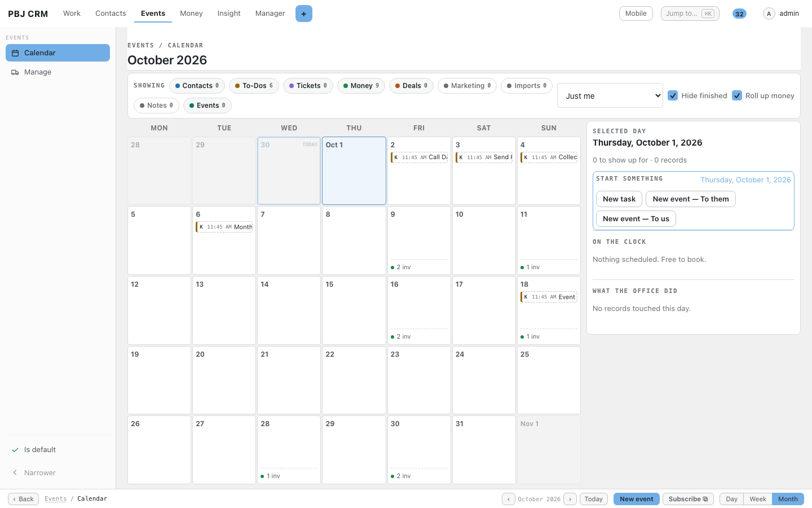Click New event — To us
Screen dimensions: 812x508
tap(636, 218)
